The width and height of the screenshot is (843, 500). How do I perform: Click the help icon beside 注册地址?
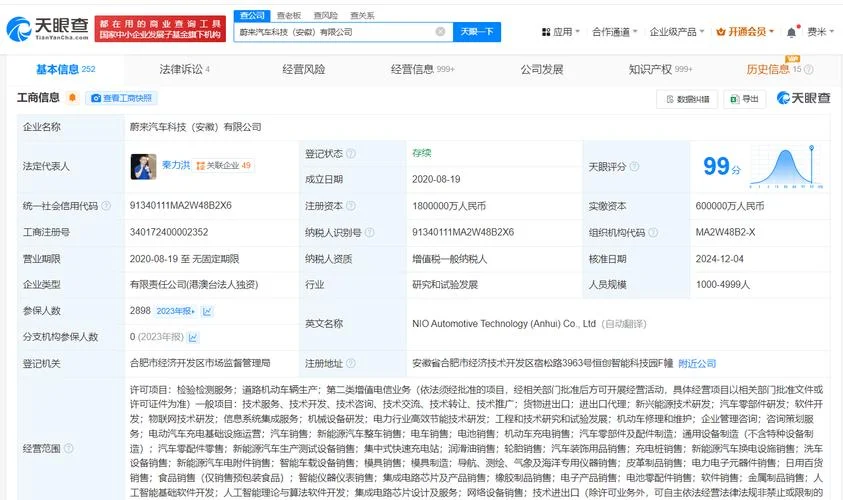point(351,363)
